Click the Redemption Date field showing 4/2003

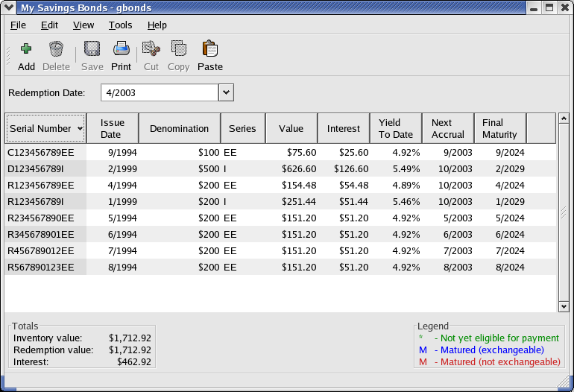(160, 92)
